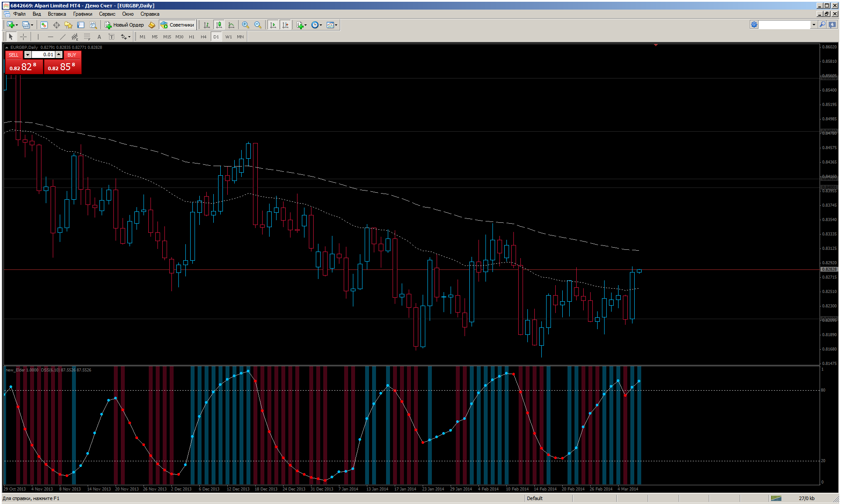This screenshot has height=504, width=841.
Task: Switch chart to candlesticks mode
Action: (219, 25)
